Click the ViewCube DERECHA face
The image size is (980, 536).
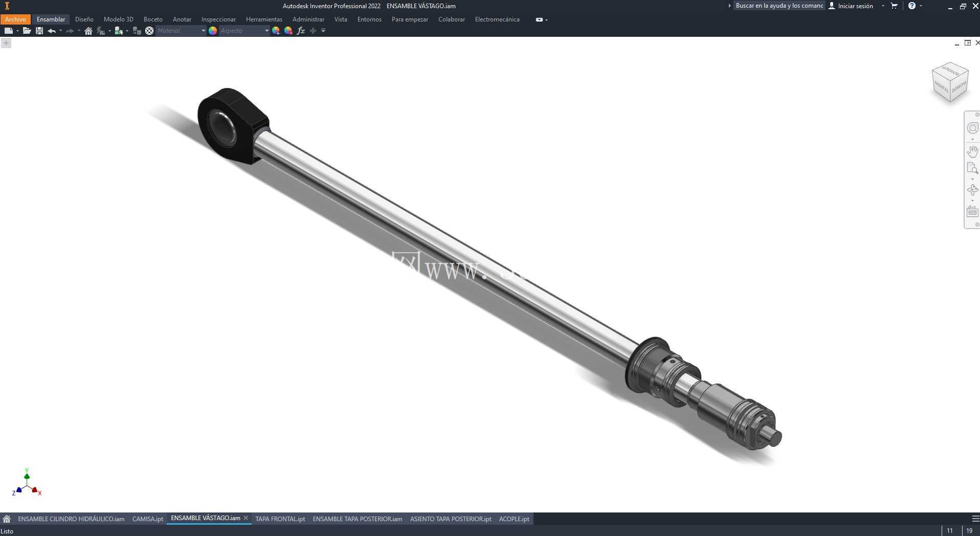pyautogui.click(x=959, y=86)
